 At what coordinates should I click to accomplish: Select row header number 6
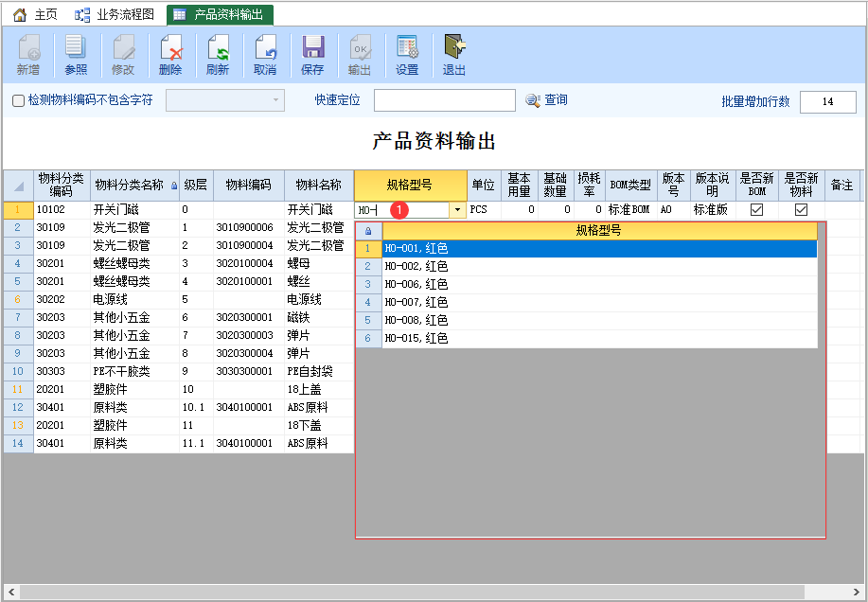tap(18, 300)
